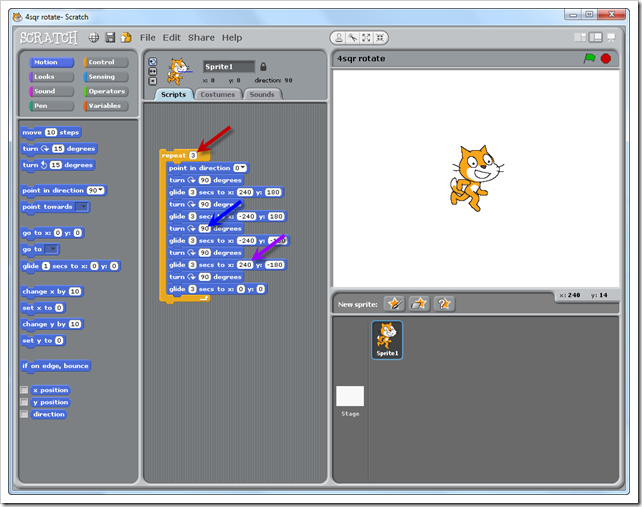Paint a new sprite
Screen dimensions: 642x507
click(395, 304)
